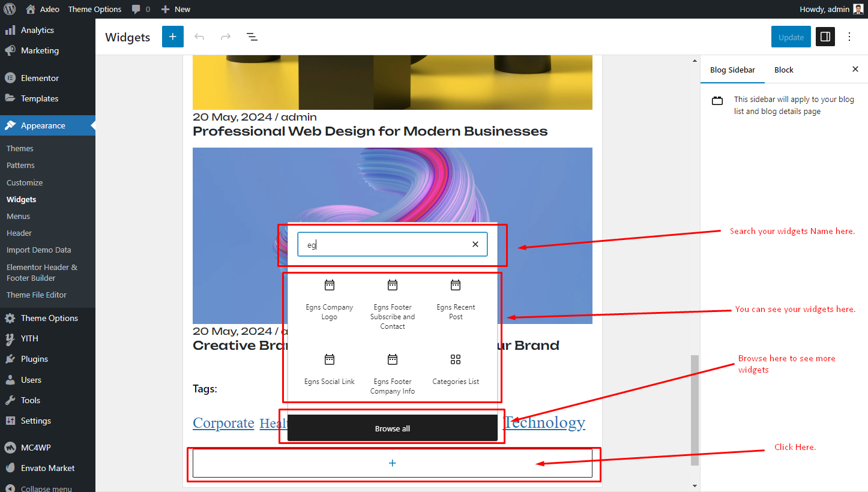The height and width of the screenshot is (492, 868).
Task: Toggle the Settings sidebar panel icon
Action: coord(825,37)
